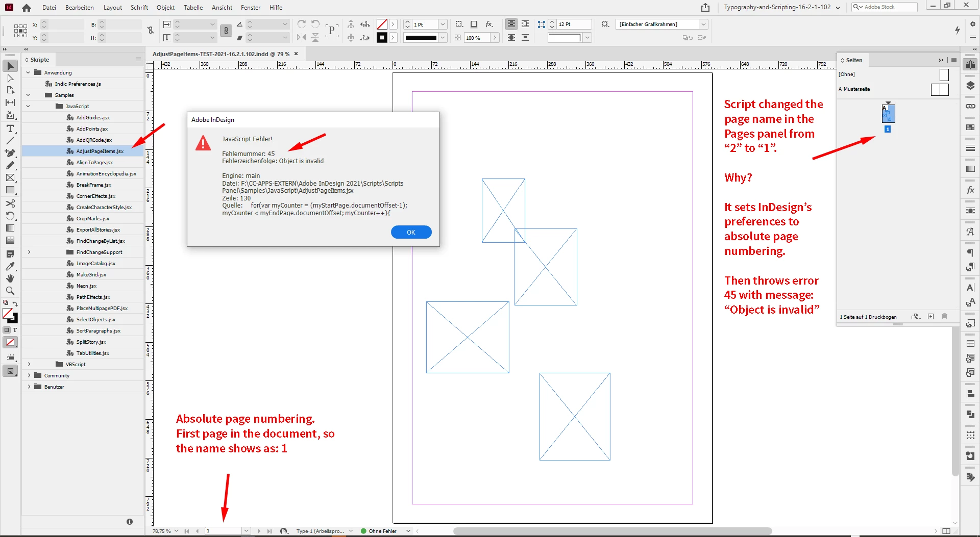The image size is (980, 537).
Task: Click OK in the JavaScript error dialog
Action: [411, 232]
